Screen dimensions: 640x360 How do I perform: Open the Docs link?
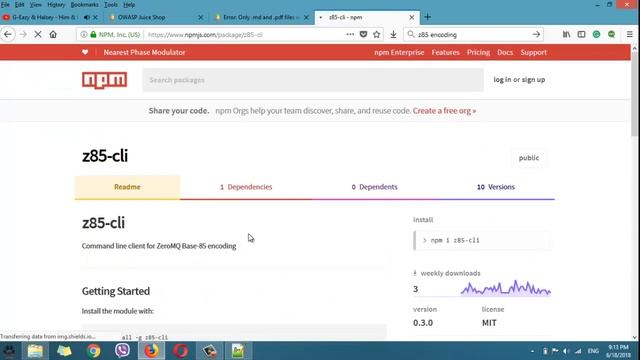tap(505, 52)
